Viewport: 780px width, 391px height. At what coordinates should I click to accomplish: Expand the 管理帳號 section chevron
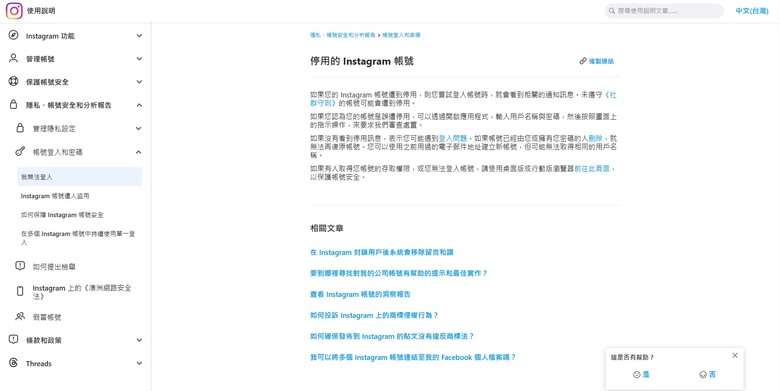point(139,59)
